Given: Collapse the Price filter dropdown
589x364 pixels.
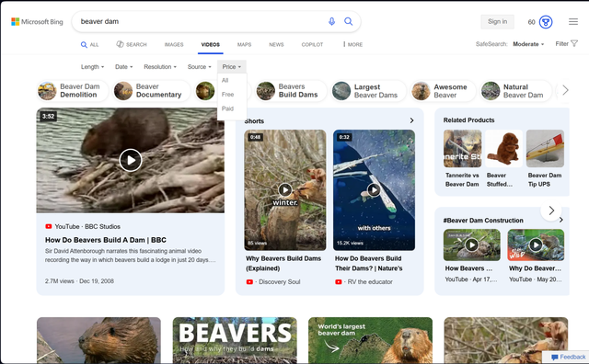Looking at the screenshot, I should (231, 67).
